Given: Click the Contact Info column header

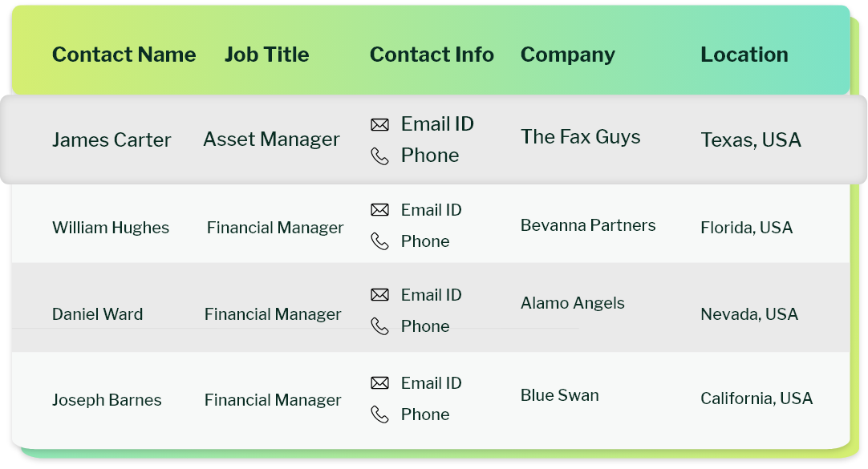Looking at the screenshot, I should point(432,55).
